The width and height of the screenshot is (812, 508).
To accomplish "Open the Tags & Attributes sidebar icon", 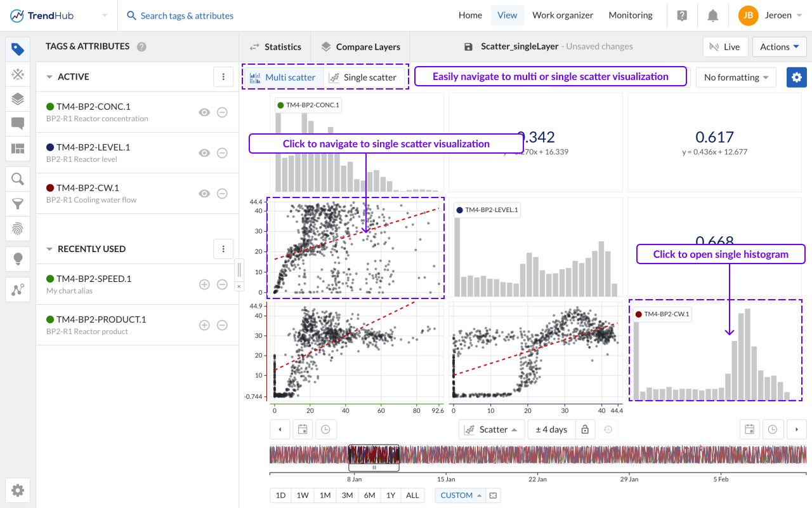I will [18, 50].
